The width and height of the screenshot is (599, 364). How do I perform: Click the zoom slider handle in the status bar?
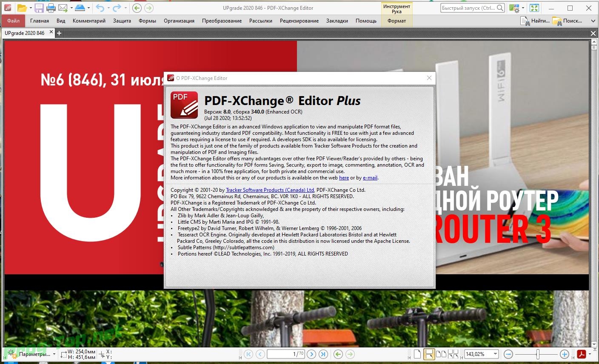click(x=538, y=354)
